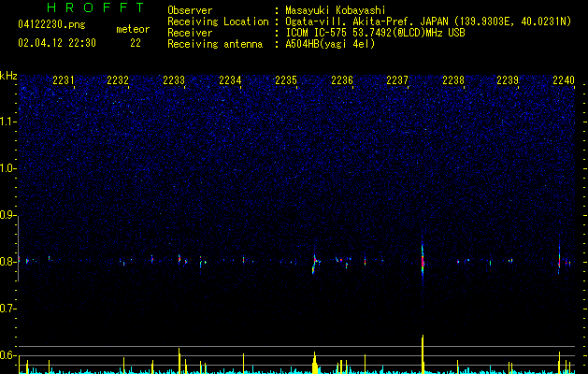Click the 2238 time marker
The height and width of the screenshot is (374, 588).
tap(453, 79)
